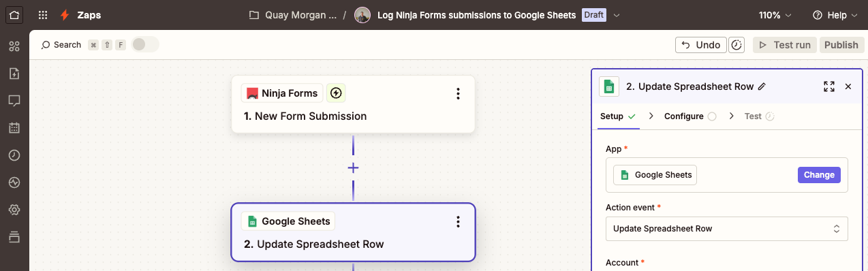Click the Draft status badge
Image resolution: width=868 pixels, height=271 pixels.
pyautogui.click(x=594, y=15)
